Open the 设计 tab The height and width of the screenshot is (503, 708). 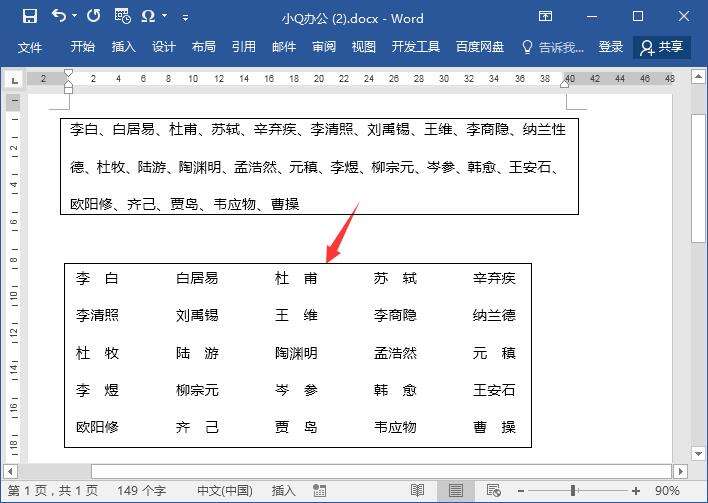tap(163, 47)
